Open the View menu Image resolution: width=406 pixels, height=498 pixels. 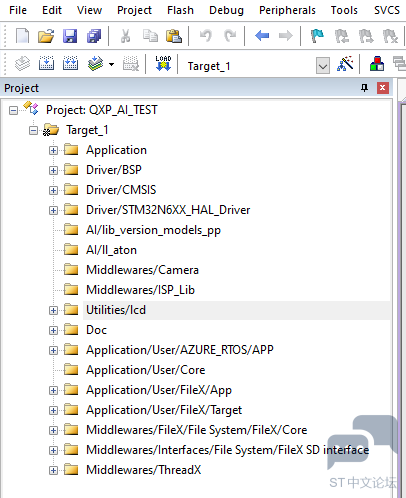click(x=89, y=10)
